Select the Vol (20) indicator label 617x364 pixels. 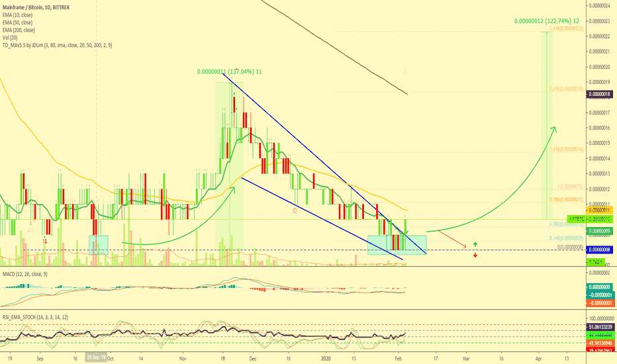click(10, 38)
